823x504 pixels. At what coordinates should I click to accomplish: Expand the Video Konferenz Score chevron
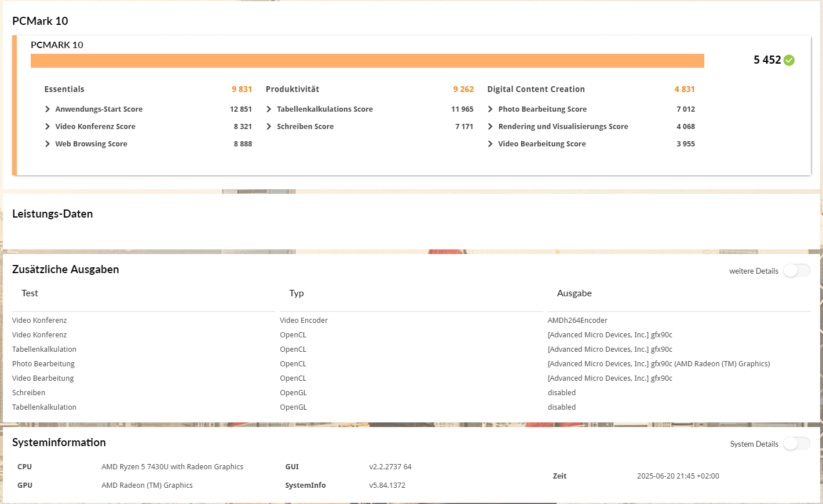coord(47,127)
